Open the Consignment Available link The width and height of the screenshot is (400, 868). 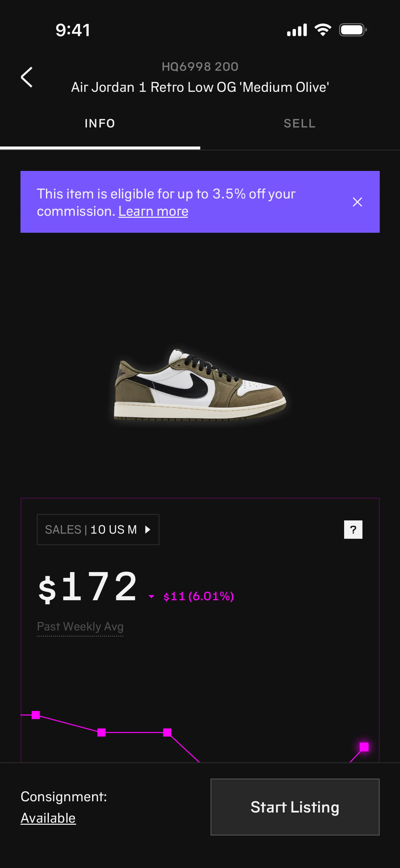point(48,818)
